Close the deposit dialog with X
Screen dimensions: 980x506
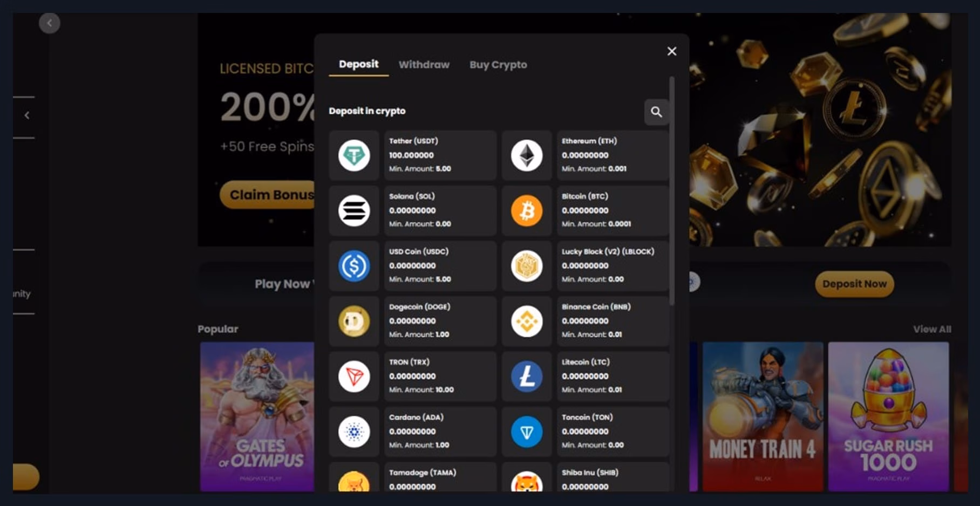pyautogui.click(x=671, y=51)
